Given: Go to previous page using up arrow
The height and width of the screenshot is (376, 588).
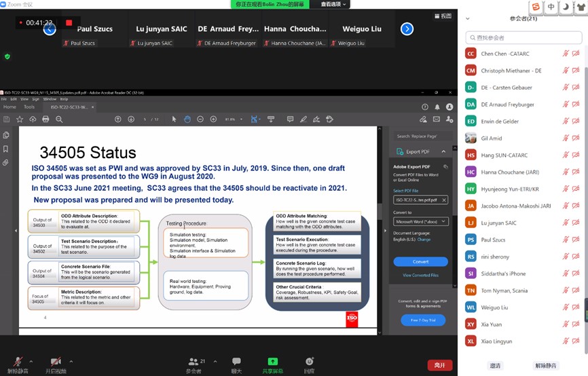Looking at the screenshot, I should [118, 119].
